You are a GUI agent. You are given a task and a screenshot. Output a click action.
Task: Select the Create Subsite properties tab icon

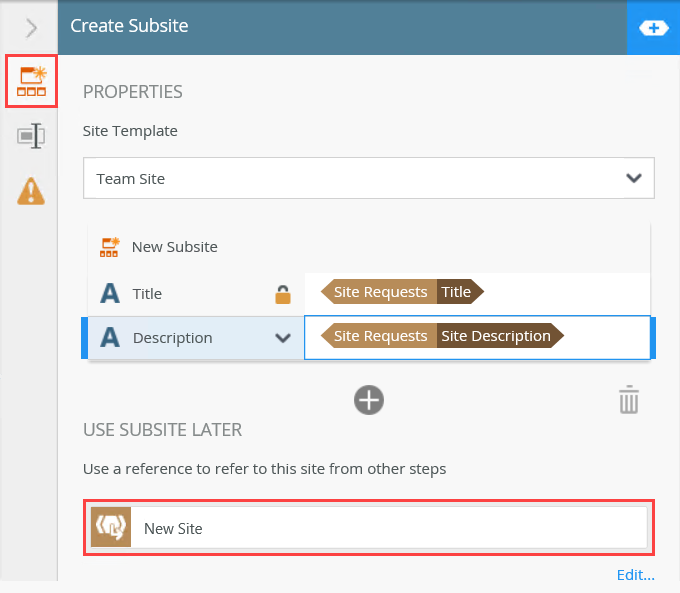(x=30, y=82)
